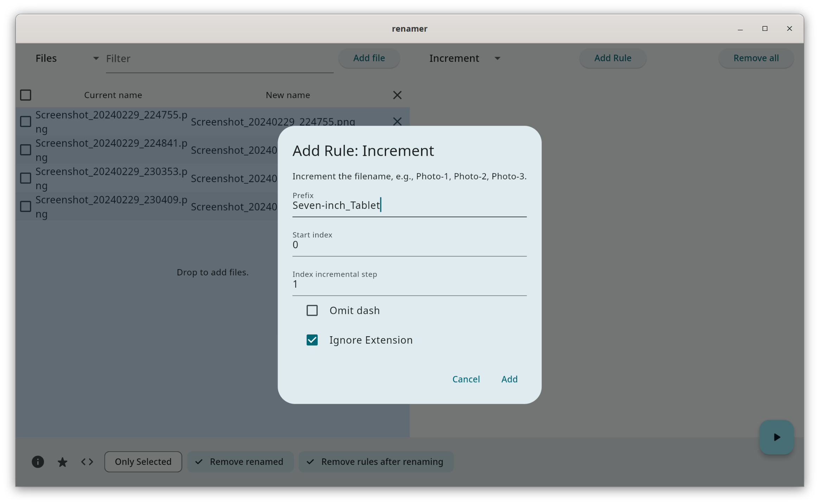820x504 pixels.
Task: Cancel the Add Rule dialog
Action: pos(466,379)
